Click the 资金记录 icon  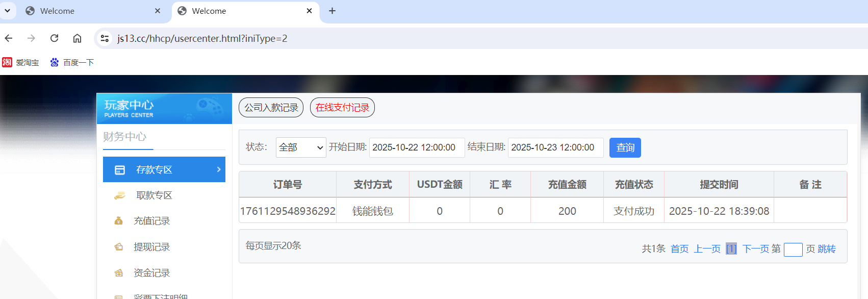click(x=119, y=273)
